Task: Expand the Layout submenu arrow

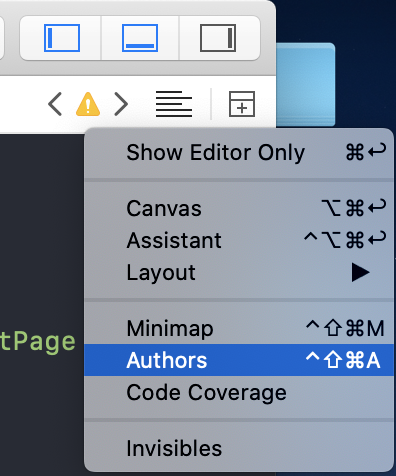Action: (360, 272)
